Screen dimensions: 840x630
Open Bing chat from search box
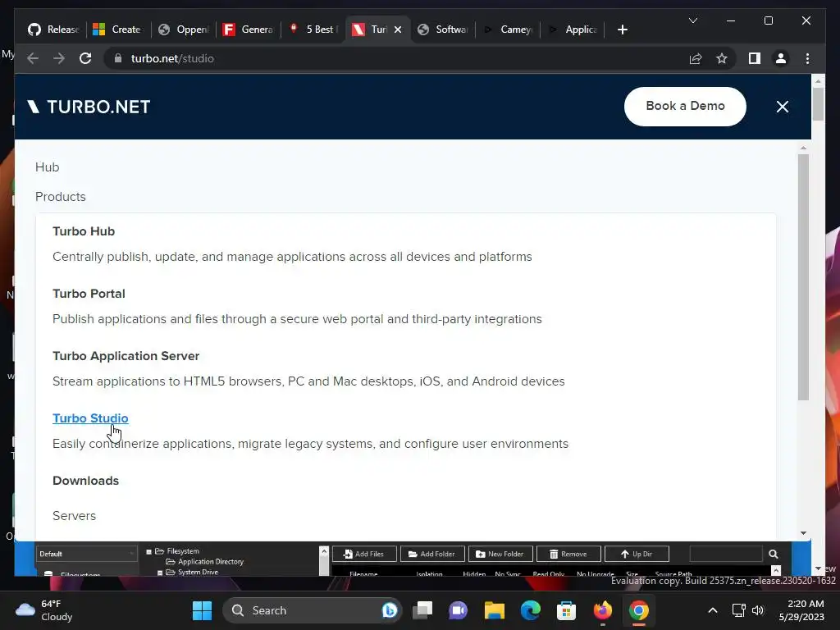coord(390,610)
